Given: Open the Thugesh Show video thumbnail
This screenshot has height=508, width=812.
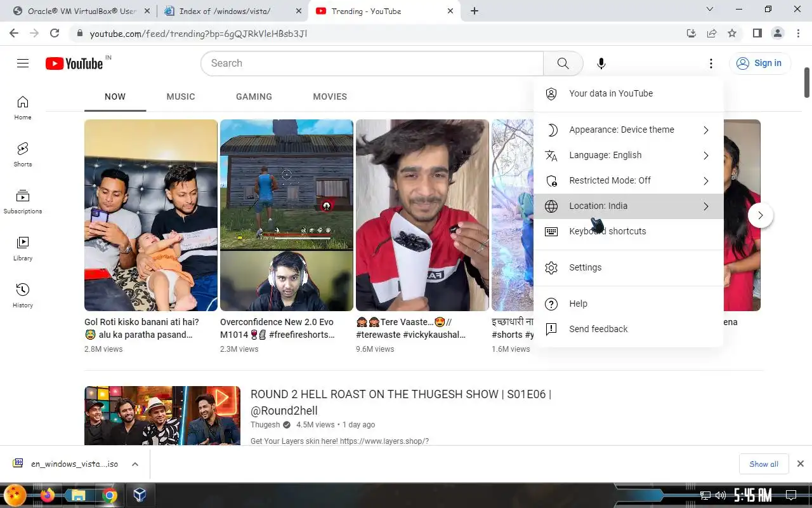Looking at the screenshot, I should (162, 415).
